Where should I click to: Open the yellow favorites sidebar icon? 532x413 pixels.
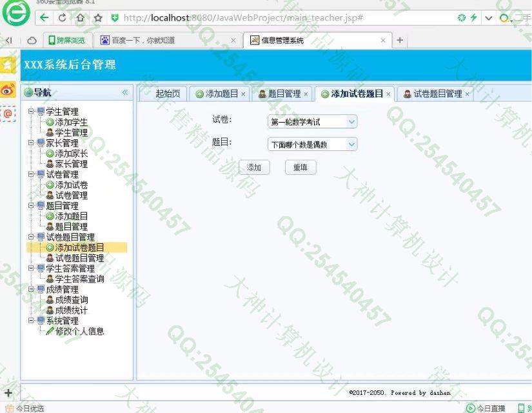click(x=8, y=65)
